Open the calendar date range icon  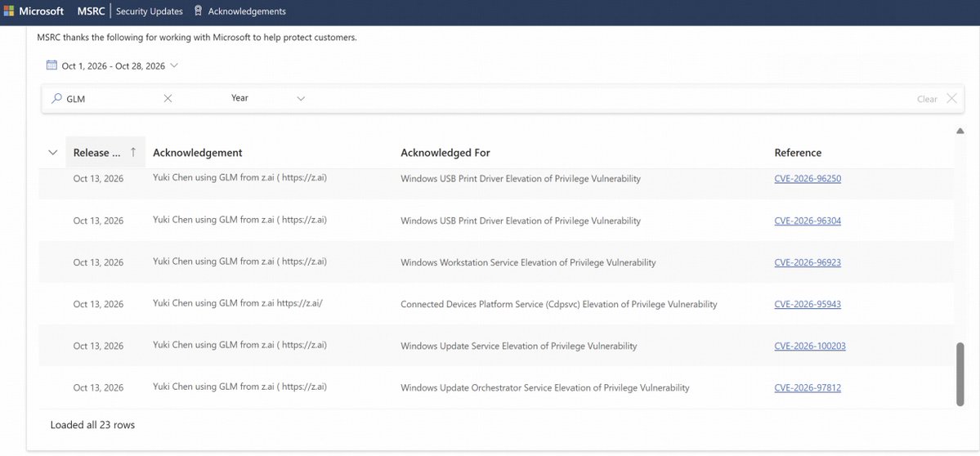click(51, 65)
